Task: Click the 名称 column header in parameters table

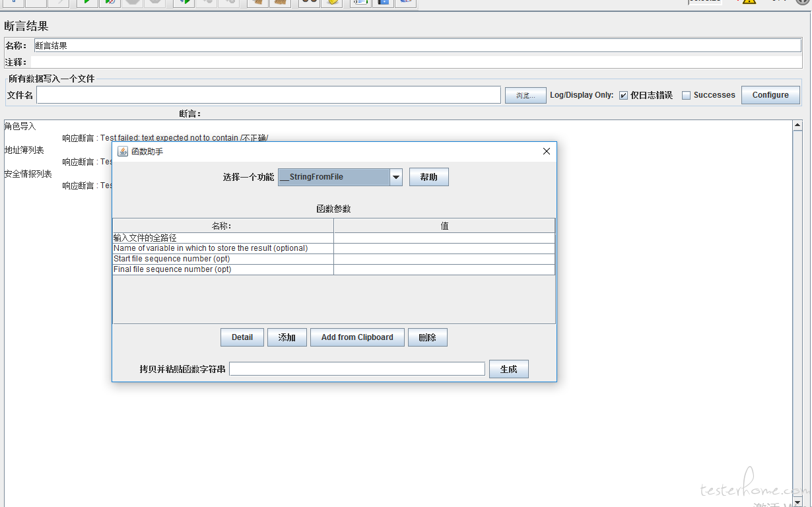Action: [223, 226]
